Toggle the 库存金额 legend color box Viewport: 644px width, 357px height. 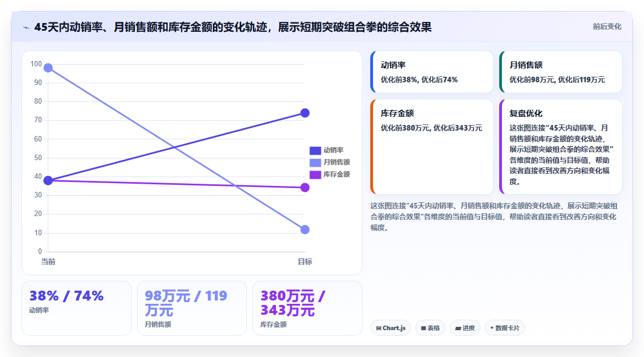(x=315, y=174)
